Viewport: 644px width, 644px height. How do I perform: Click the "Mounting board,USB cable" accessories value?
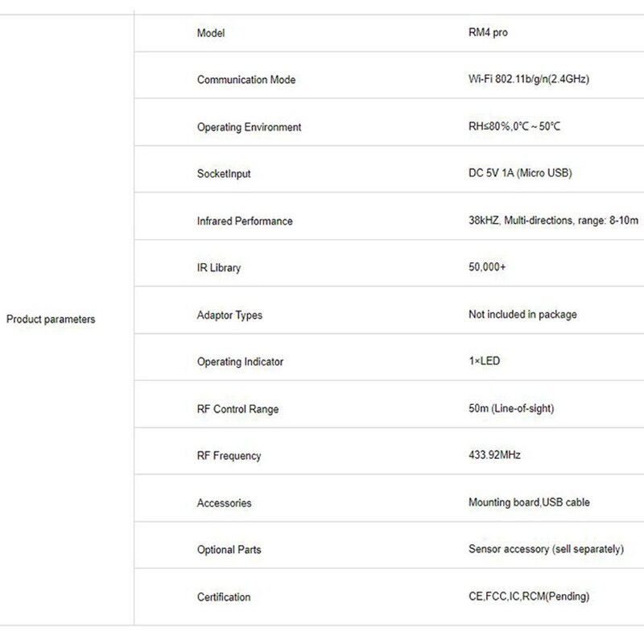tap(529, 502)
